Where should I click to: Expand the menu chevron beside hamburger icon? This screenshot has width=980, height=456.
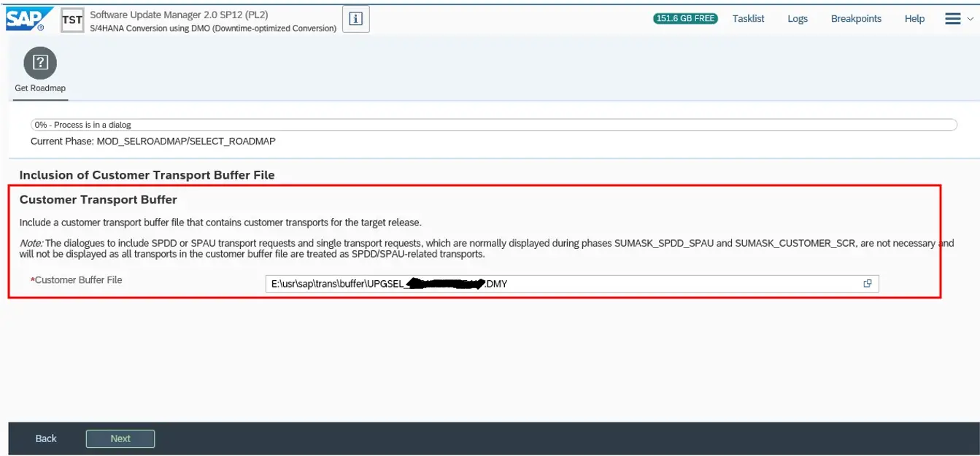point(970,20)
